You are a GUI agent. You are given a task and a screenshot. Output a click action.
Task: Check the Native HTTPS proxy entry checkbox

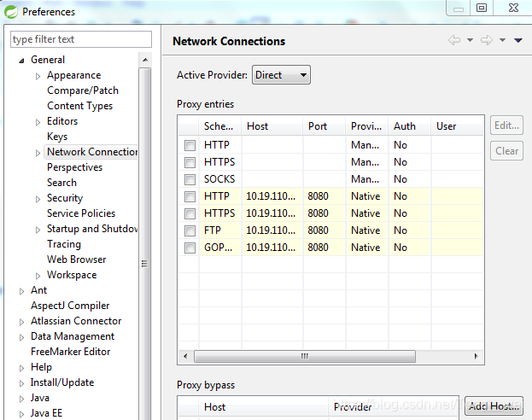[190, 213]
